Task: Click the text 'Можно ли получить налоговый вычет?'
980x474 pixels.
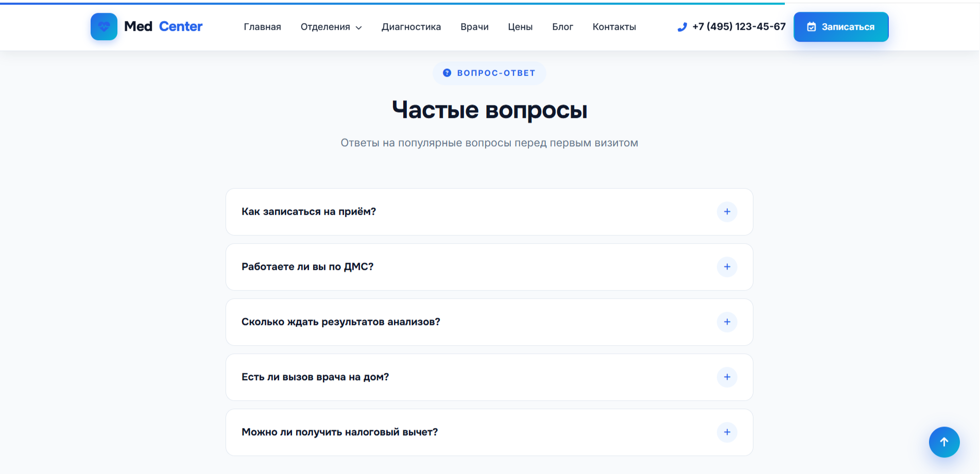Action: (x=340, y=432)
